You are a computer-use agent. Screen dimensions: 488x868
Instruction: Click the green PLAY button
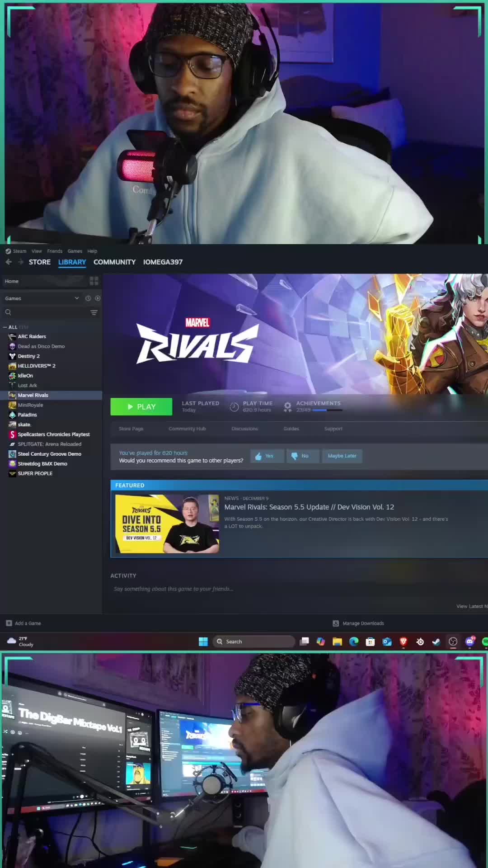141,406
